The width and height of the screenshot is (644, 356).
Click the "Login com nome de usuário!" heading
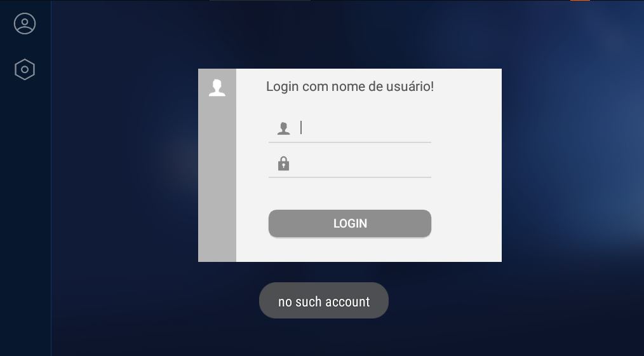click(x=350, y=86)
